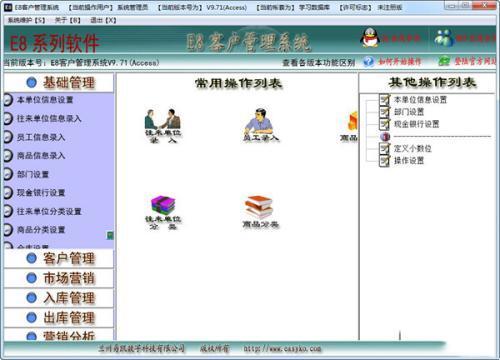Expand the 出库管理 sidebar section
Screen dimensions: 500x360
[59, 318]
